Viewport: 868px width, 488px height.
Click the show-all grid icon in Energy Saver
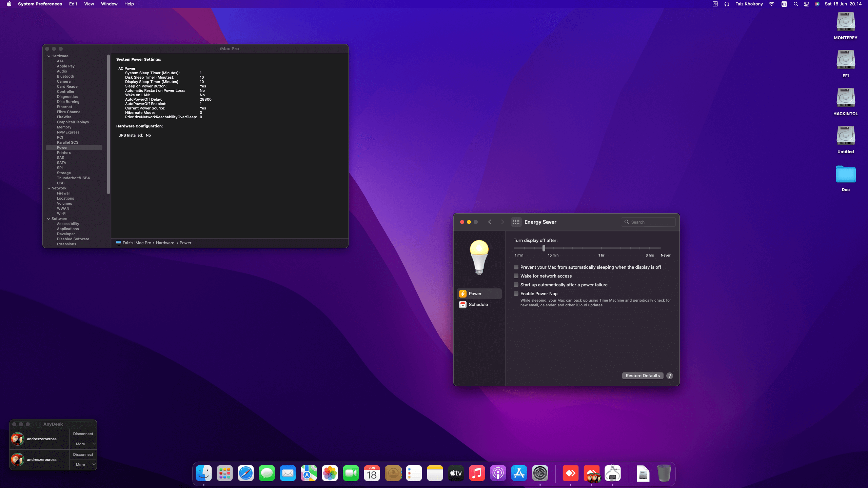point(516,222)
